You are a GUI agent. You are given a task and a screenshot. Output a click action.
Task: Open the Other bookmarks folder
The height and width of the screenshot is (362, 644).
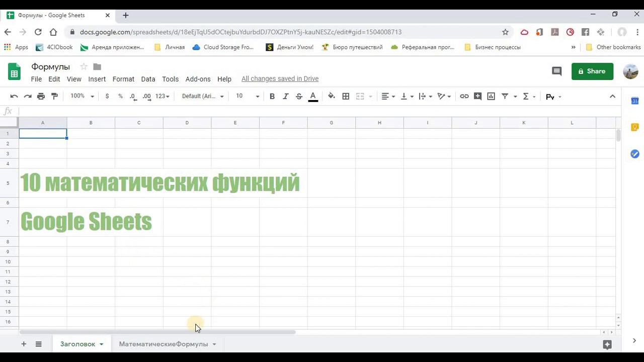click(x=613, y=47)
